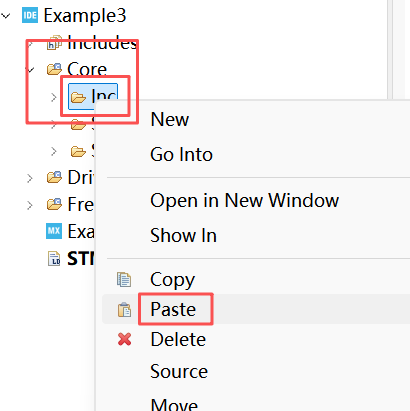
Task: Select the Inc folder icon
Action: tap(79, 97)
